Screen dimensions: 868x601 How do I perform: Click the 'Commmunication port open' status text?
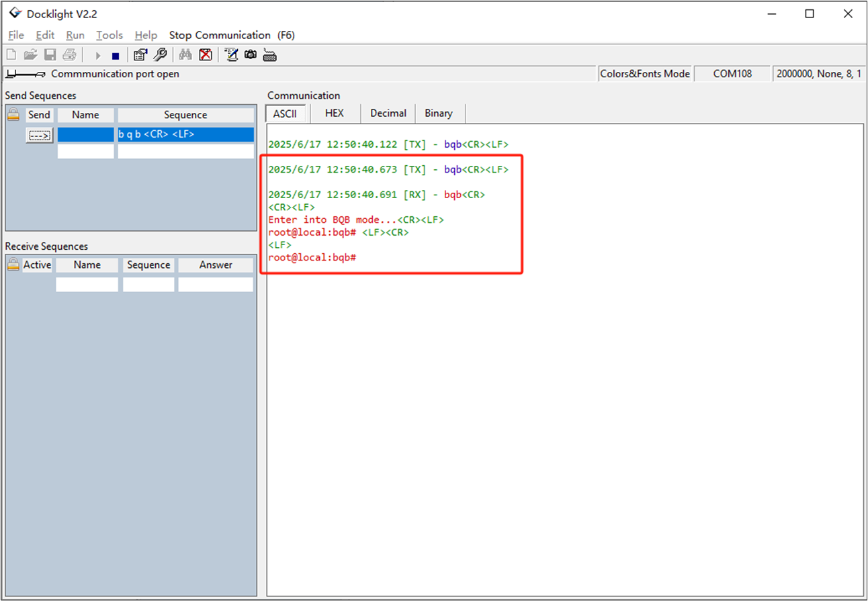coord(116,74)
